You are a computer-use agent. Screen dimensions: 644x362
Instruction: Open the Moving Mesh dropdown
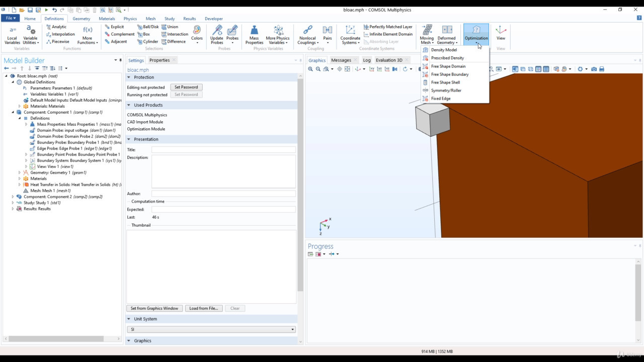pos(427,35)
